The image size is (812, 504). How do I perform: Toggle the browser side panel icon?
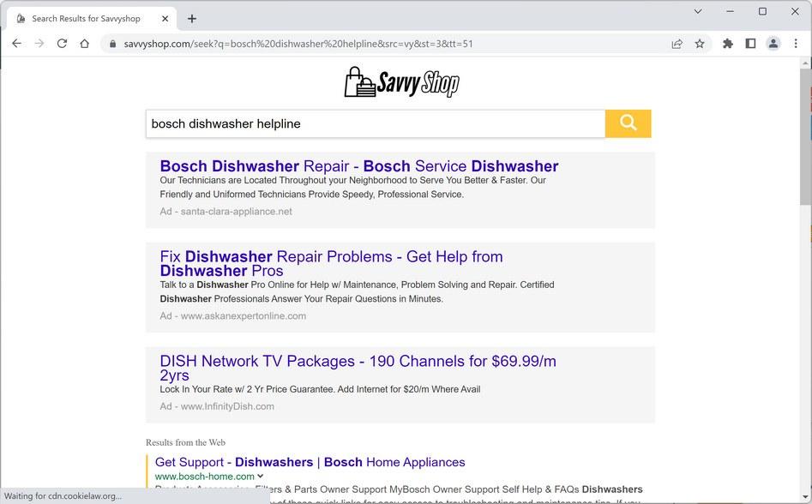[750, 44]
